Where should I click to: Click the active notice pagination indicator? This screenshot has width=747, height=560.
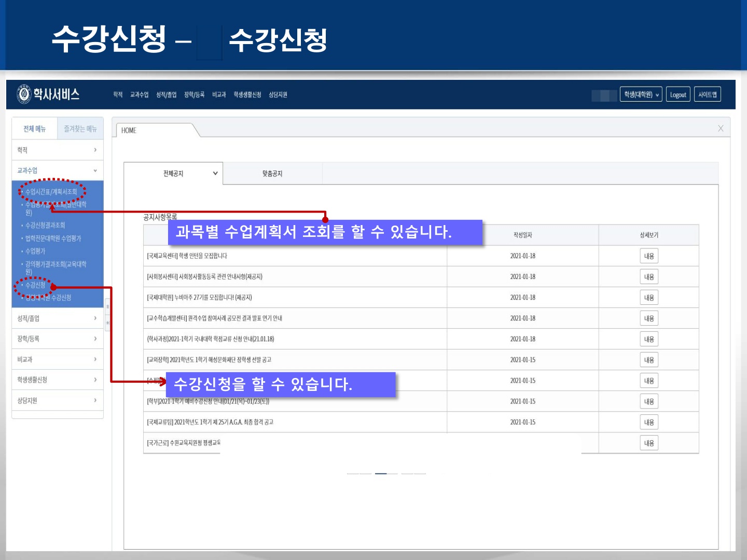click(x=381, y=473)
